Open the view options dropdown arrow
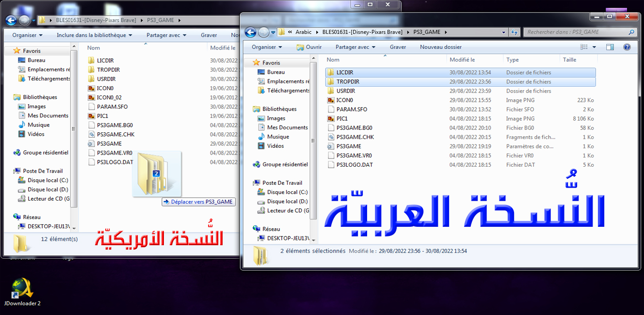This screenshot has width=644, height=315. [594, 47]
